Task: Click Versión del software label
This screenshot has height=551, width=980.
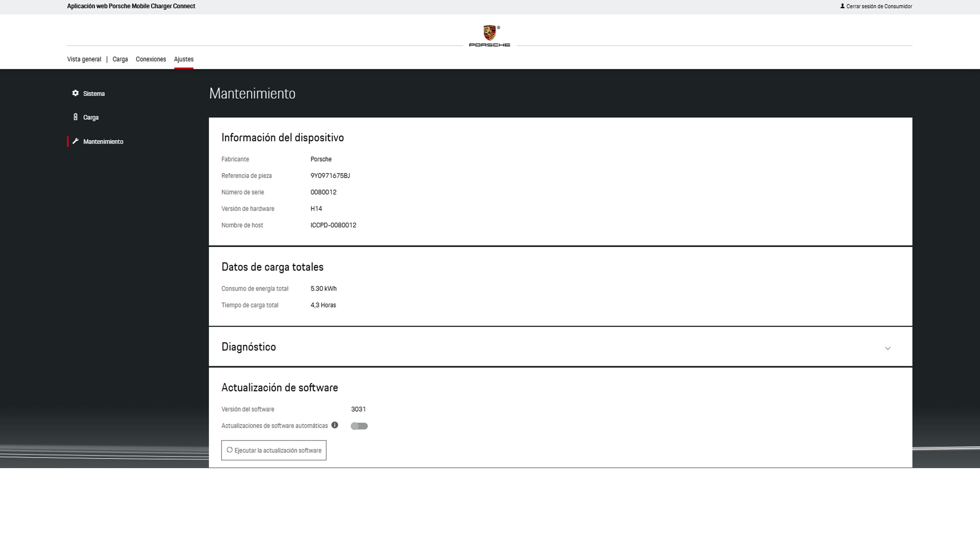Action: (x=248, y=409)
